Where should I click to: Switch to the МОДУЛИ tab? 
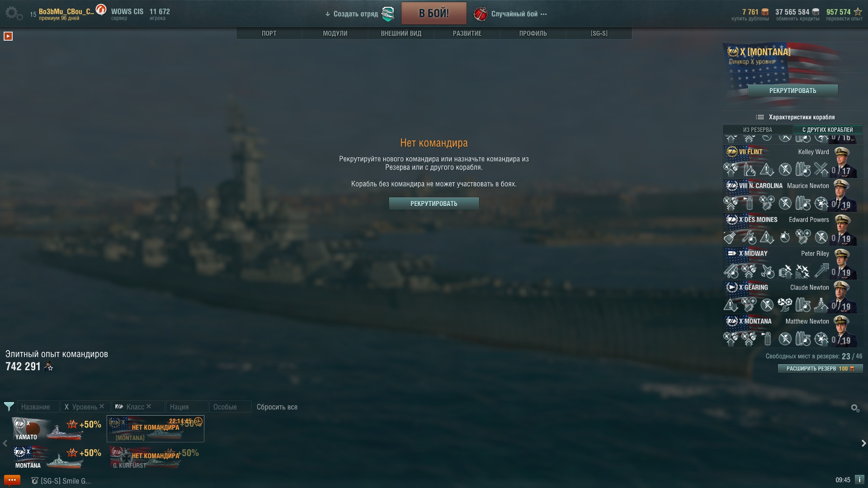(335, 33)
